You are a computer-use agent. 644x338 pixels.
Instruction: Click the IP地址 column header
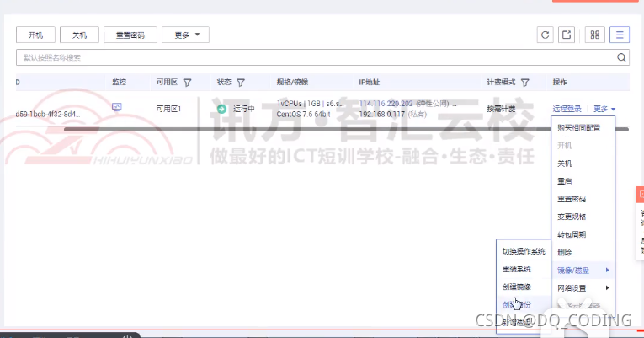[x=370, y=83]
